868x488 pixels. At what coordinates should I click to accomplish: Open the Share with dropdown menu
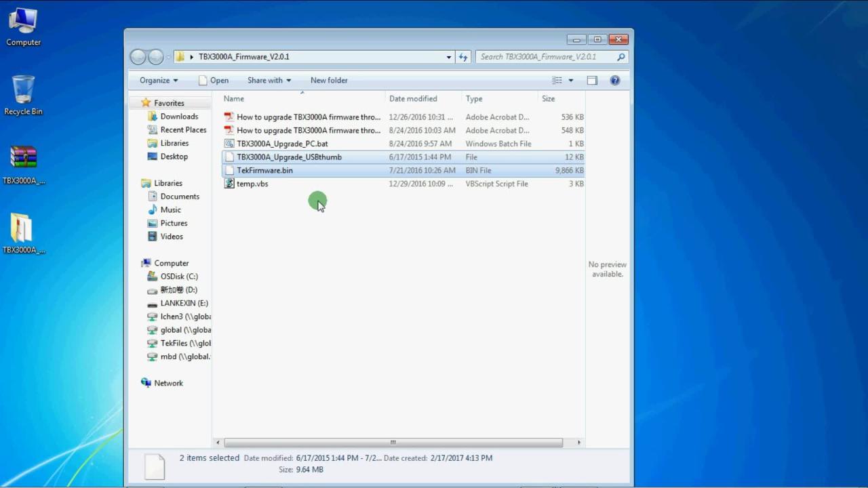tap(269, 80)
